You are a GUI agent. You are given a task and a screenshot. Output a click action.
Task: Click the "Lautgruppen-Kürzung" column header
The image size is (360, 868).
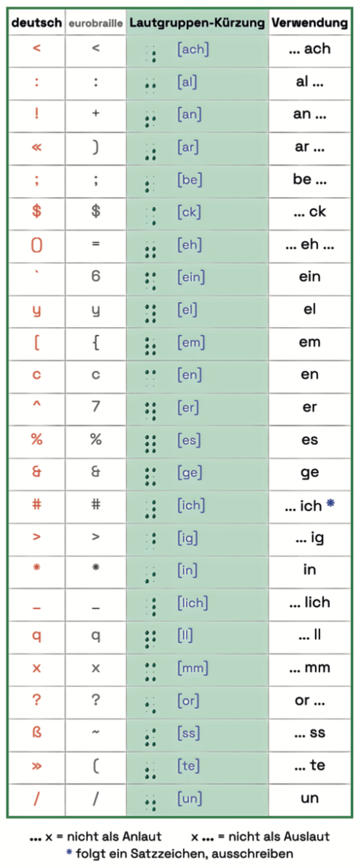197,23
